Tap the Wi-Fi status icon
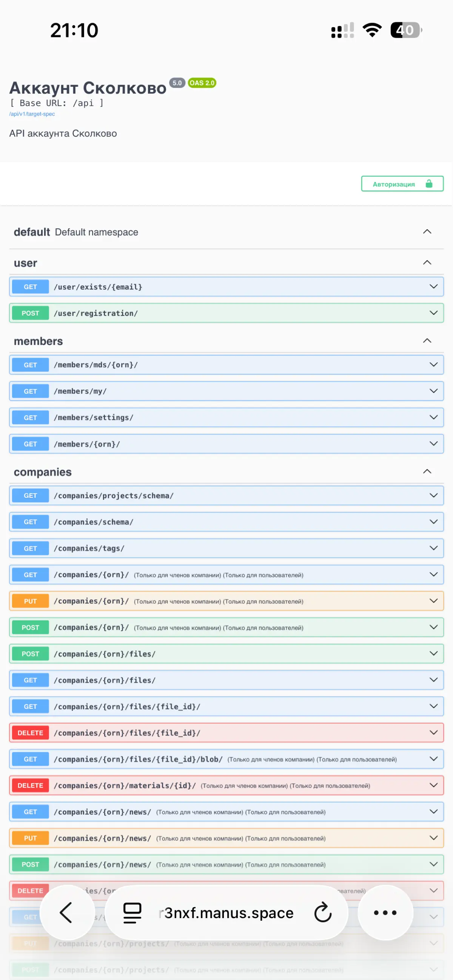This screenshot has height=980, width=453. point(372,30)
